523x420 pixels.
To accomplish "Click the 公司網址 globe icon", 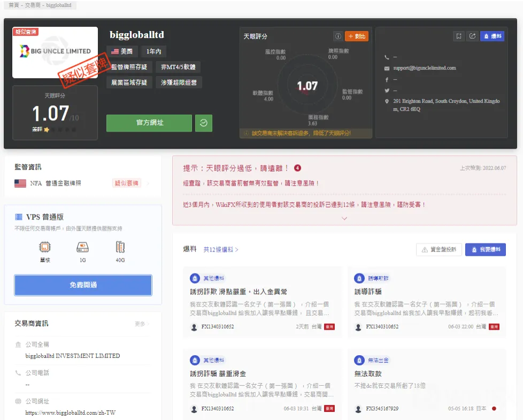I will (x=18, y=401).
